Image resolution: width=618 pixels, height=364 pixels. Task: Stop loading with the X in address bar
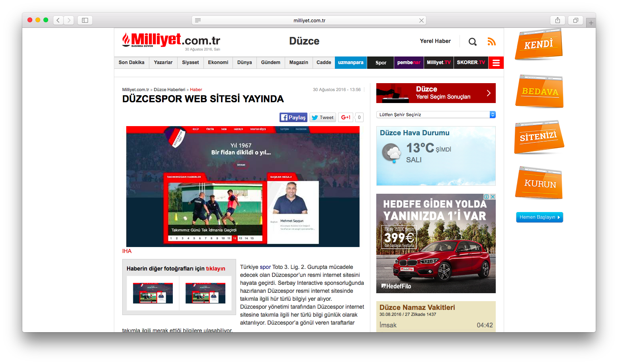[421, 20]
